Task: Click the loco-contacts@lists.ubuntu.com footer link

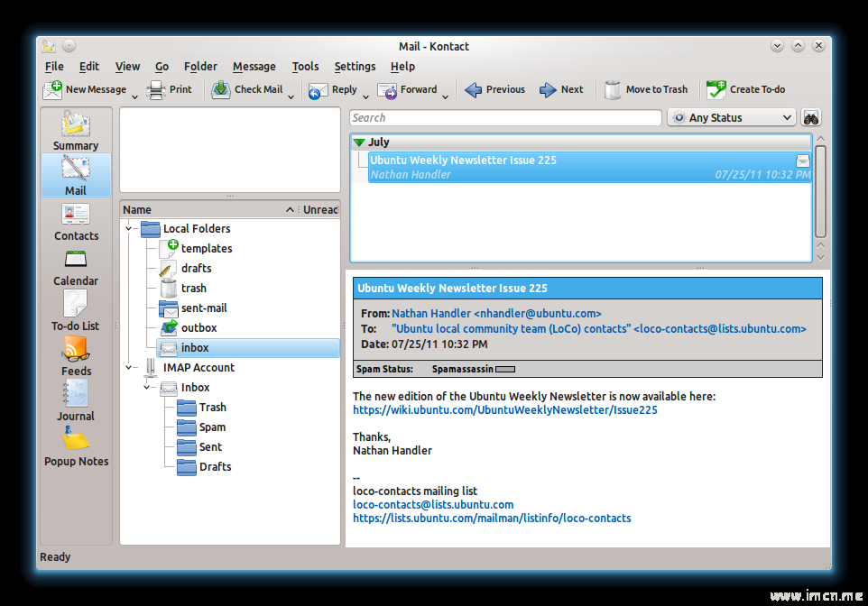Action: [433, 505]
